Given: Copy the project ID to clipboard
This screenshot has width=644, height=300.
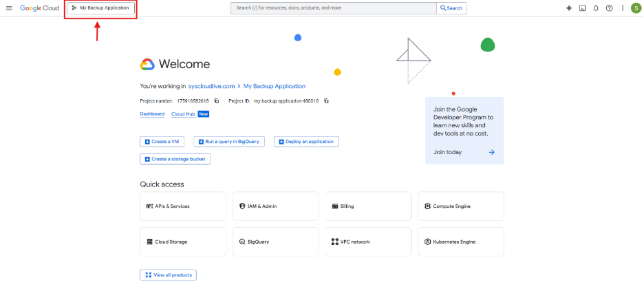Looking at the screenshot, I should tap(326, 101).
